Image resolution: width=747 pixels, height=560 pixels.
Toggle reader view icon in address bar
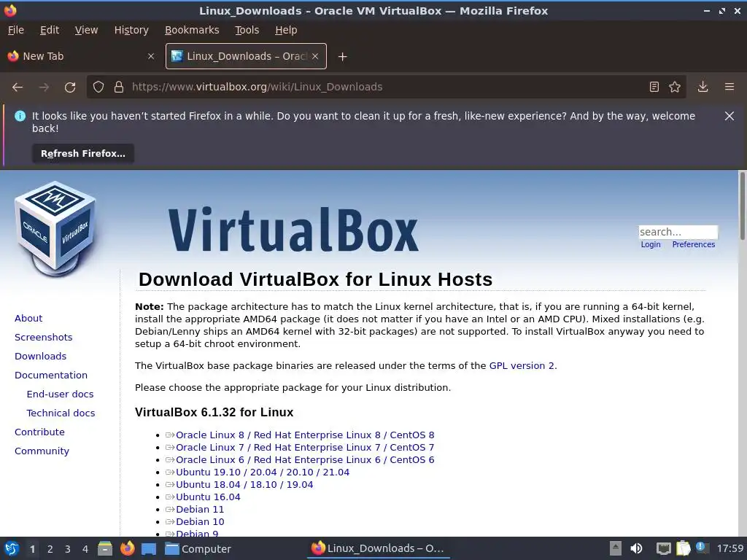point(654,87)
